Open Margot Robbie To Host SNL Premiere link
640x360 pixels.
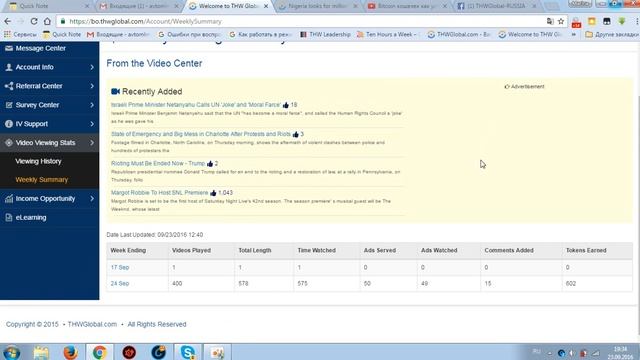[x=160, y=193]
